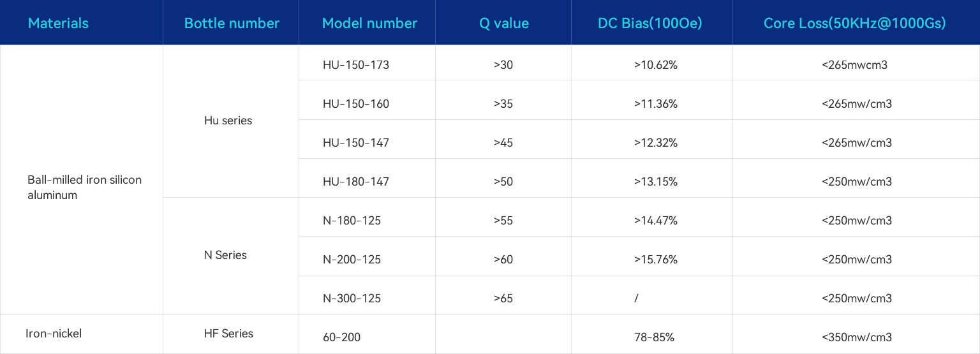Select model number N-300-125
Viewport: 980px width, 354px height.
(x=352, y=299)
